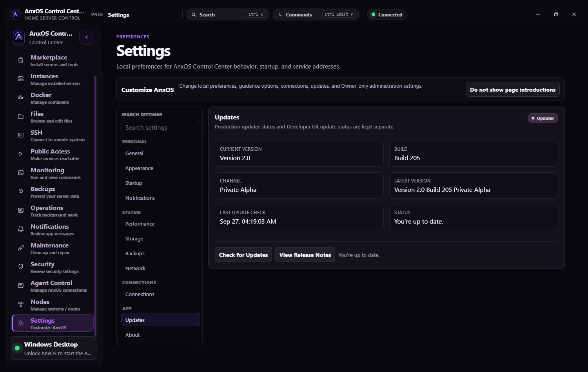This screenshot has width=588, height=372.
Task: Focus the Search settings field
Action: [x=161, y=127]
